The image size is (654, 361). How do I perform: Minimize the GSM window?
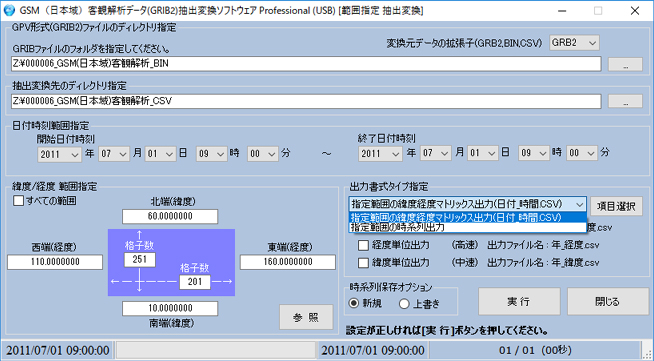tap(562, 10)
